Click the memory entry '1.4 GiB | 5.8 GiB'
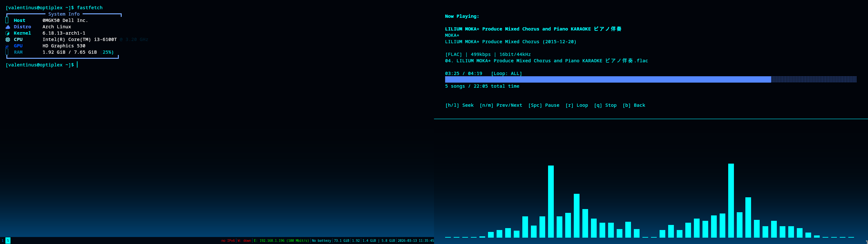This screenshot has width=868, height=244. (379, 241)
